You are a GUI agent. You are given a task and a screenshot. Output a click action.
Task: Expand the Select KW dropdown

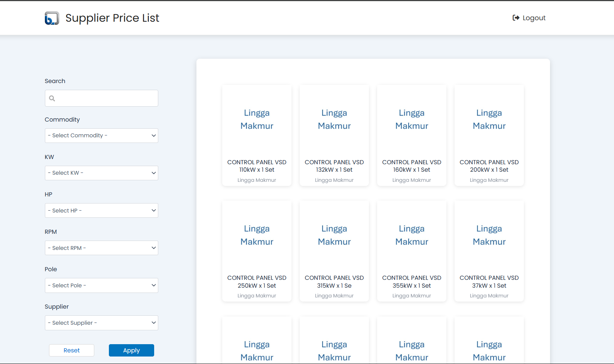101,173
